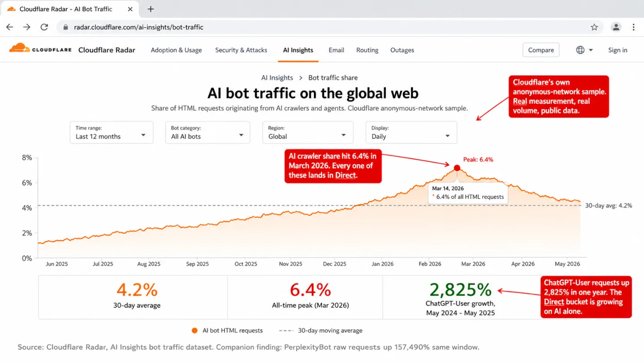Screen dimensions: 644x363
Task: Click the Sign in link
Action: pyautogui.click(x=618, y=50)
